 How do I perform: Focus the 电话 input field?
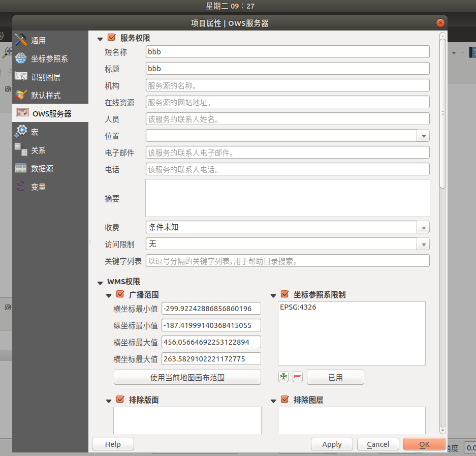pos(288,169)
